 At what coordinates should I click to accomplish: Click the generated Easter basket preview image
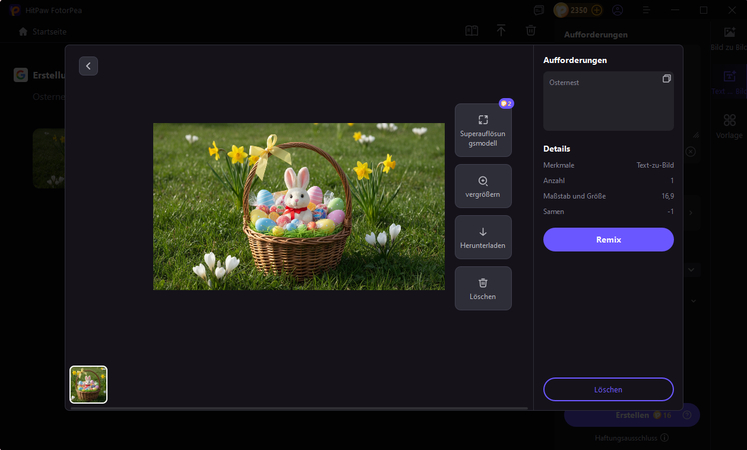[x=299, y=207]
